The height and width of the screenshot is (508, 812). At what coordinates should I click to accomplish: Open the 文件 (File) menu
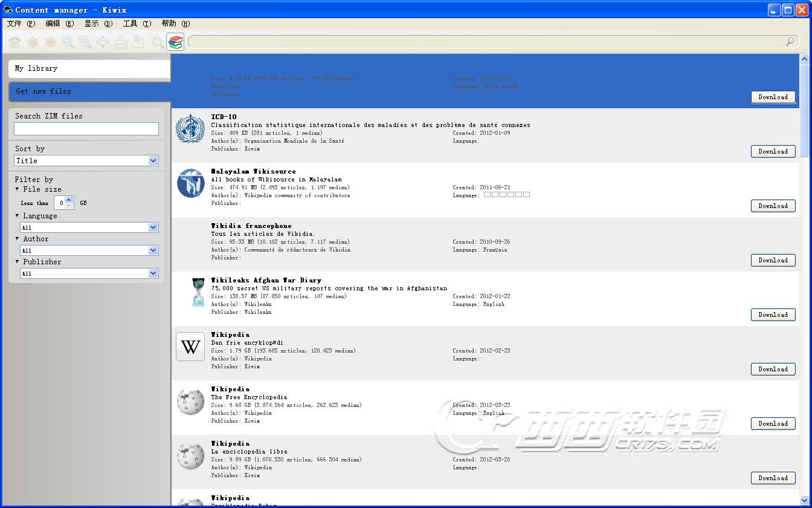21,24
